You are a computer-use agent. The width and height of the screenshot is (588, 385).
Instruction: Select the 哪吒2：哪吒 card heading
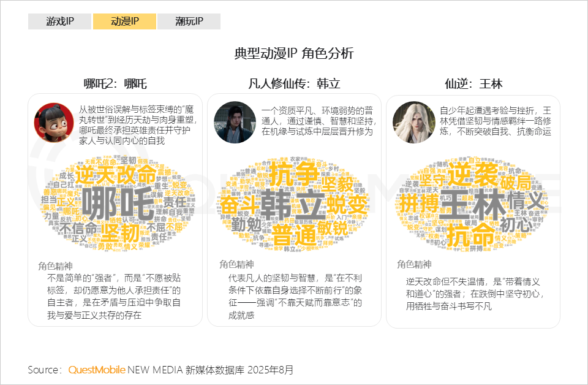click(115, 84)
